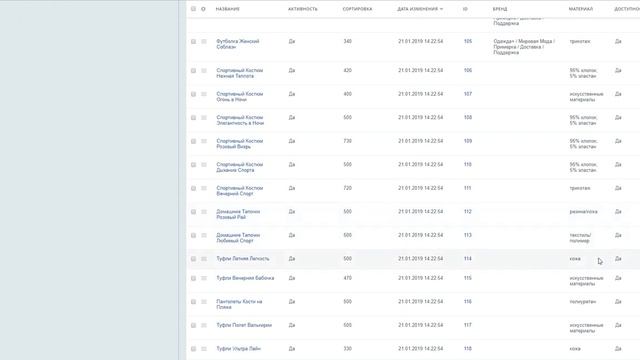Open the ID 113 link

click(468, 236)
